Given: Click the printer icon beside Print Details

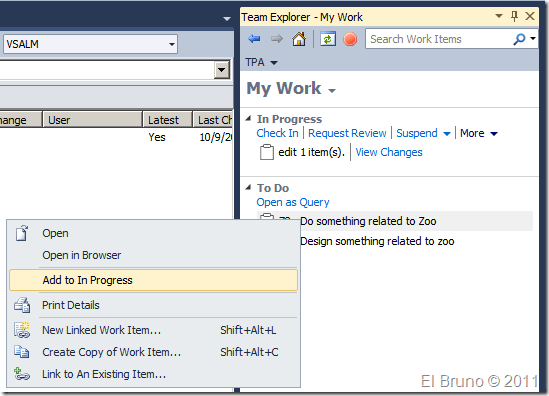Looking at the screenshot, I should pyautogui.click(x=22, y=305).
